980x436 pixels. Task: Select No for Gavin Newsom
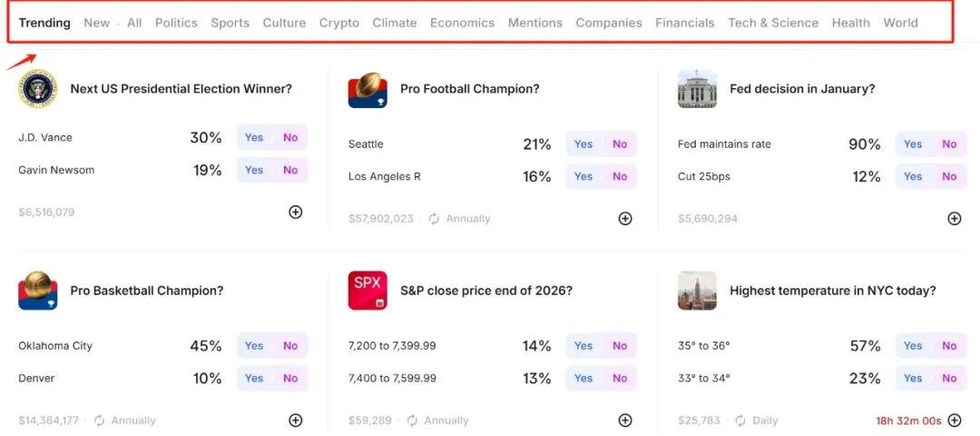pos(290,170)
